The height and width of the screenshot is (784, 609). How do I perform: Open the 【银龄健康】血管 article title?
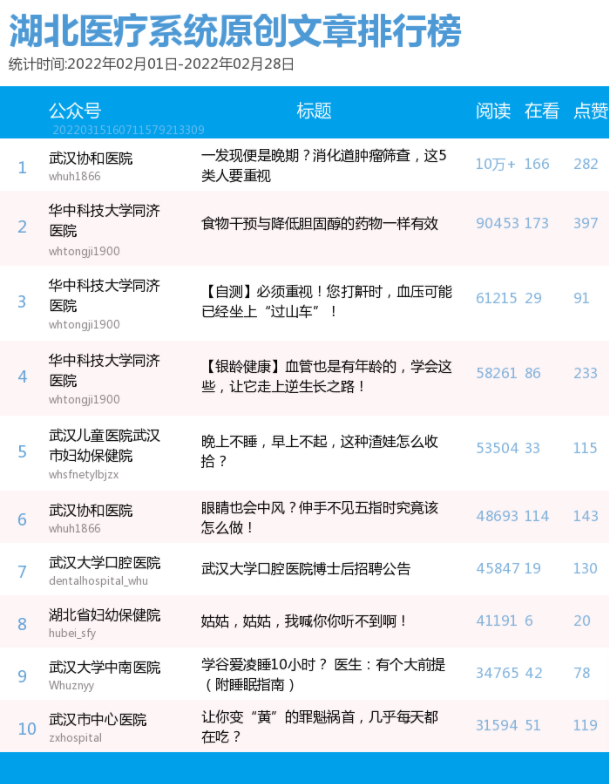(x=326, y=376)
